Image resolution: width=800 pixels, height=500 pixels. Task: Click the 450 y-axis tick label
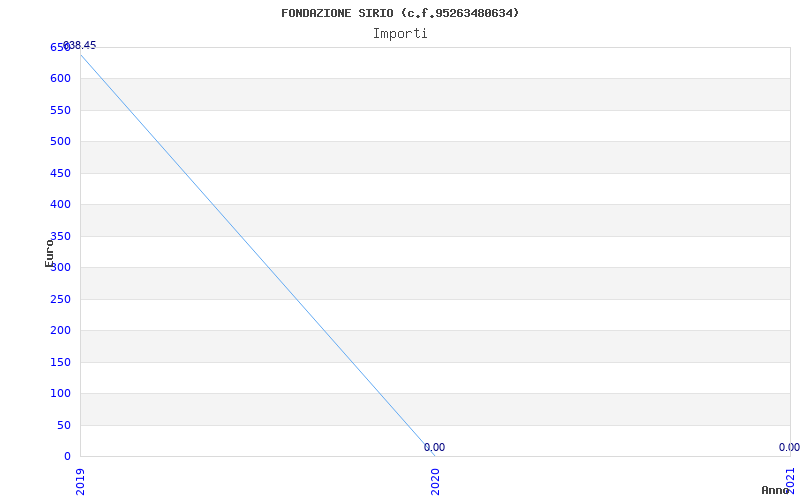pos(60,173)
